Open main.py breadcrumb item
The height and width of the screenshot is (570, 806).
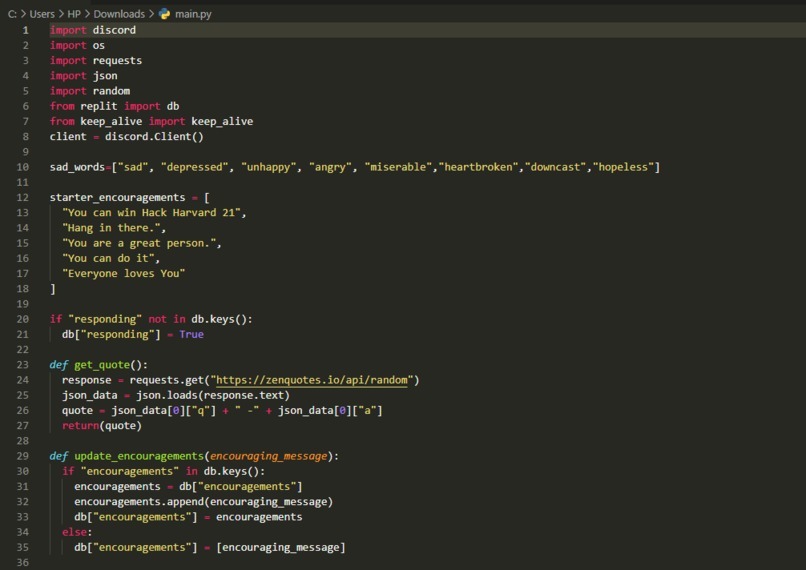[193, 14]
